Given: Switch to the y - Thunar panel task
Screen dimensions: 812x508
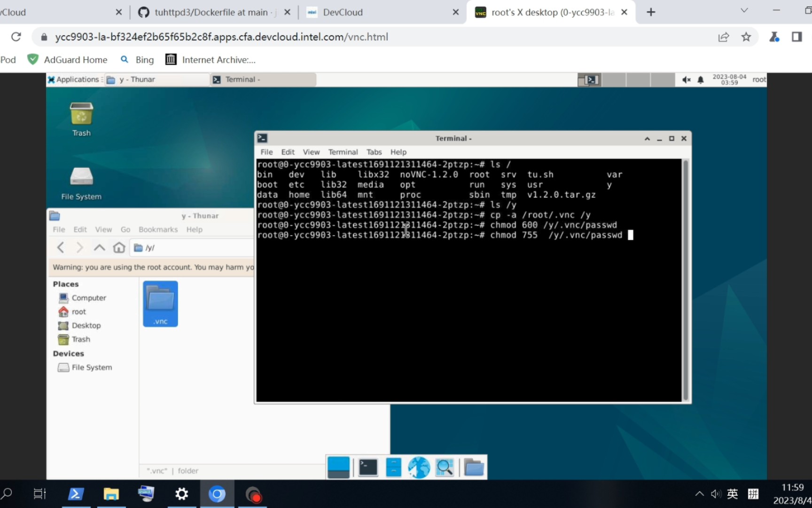Looking at the screenshot, I should [157, 79].
